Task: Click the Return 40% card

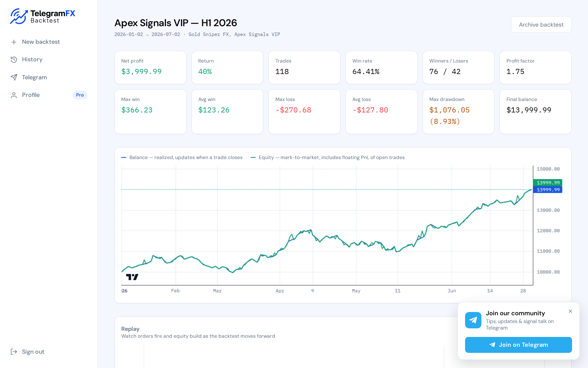Action: [227, 67]
